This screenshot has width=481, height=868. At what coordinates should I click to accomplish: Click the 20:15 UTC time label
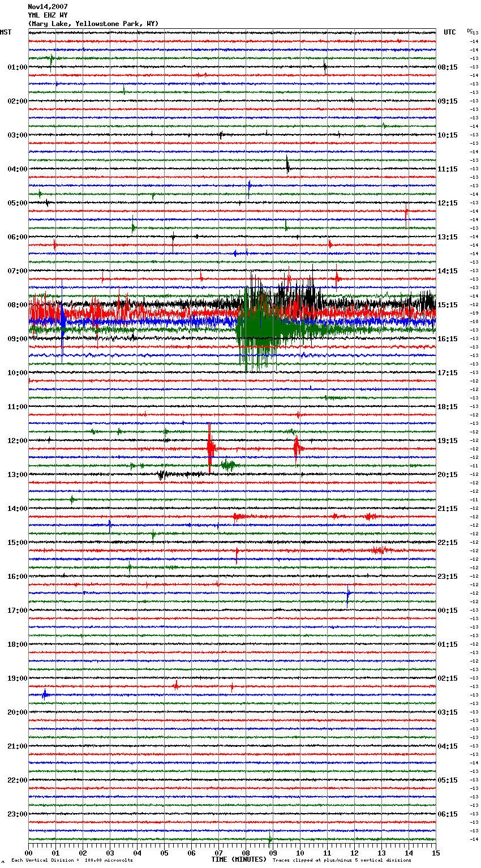pos(448,475)
